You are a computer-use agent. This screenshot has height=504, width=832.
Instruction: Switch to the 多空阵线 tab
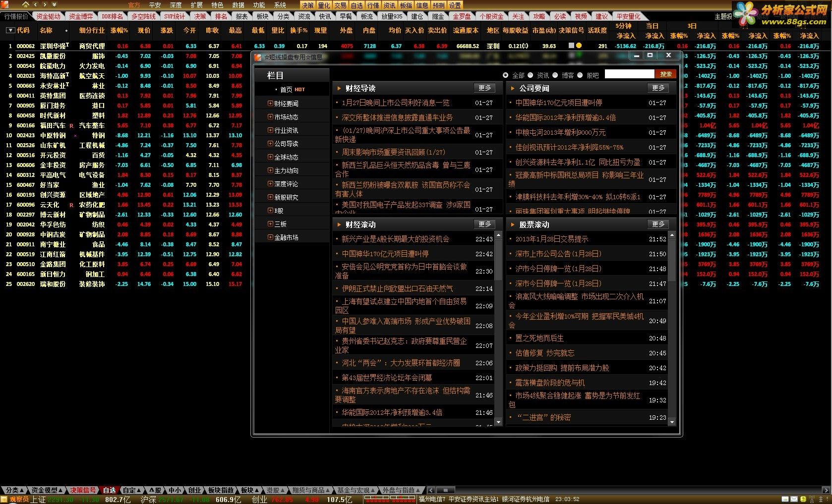(144, 16)
